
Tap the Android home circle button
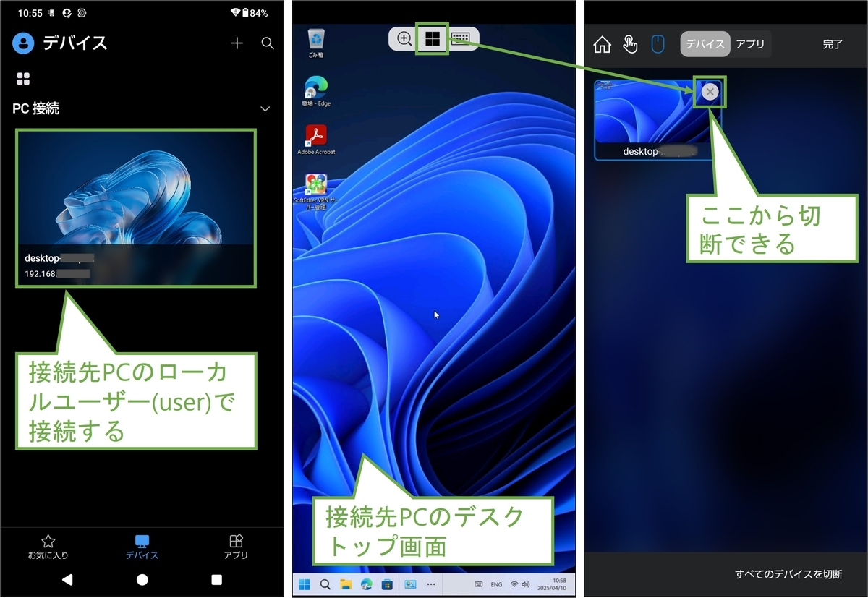(142, 579)
